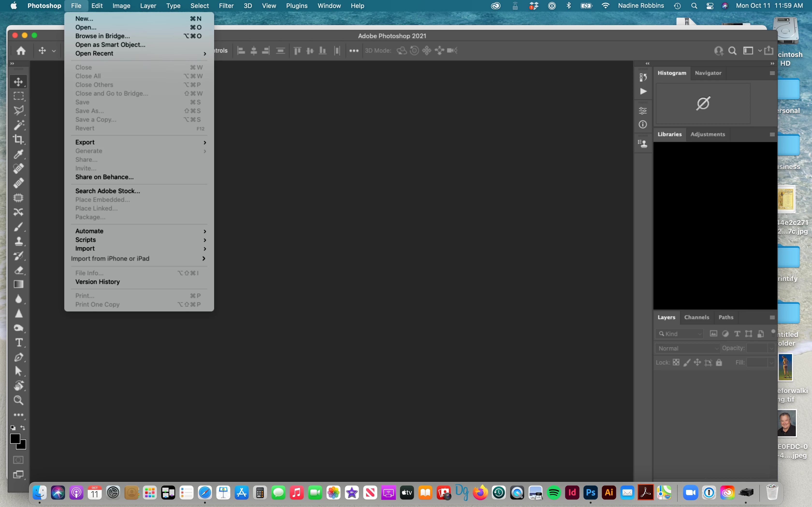Toggle lock all layer attributes icon
The image size is (812, 507).
719,362
